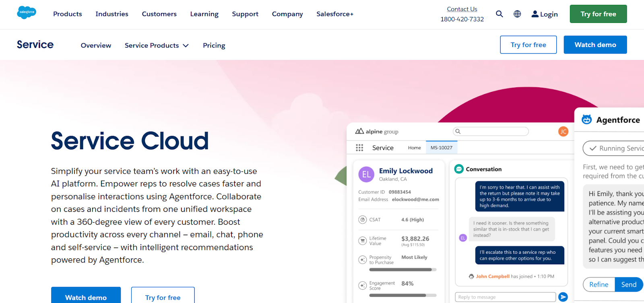Image resolution: width=644 pixels, height=303 pixels.
Task: Click the elockwood@me.com email address
Action: tap(415, 200)
